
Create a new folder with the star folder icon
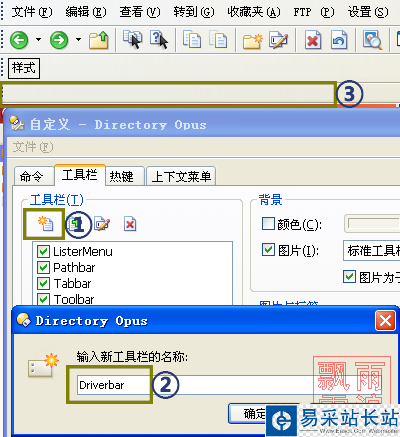coord(253,40)
